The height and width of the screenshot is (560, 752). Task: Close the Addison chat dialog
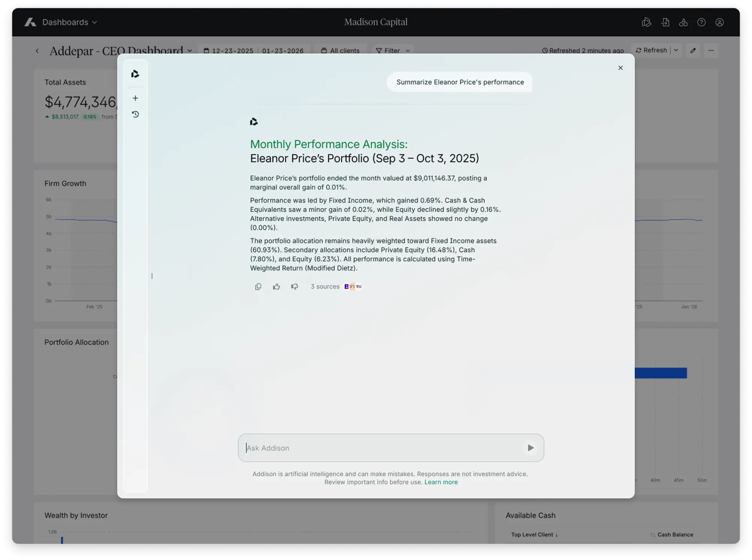coord(620,68)
